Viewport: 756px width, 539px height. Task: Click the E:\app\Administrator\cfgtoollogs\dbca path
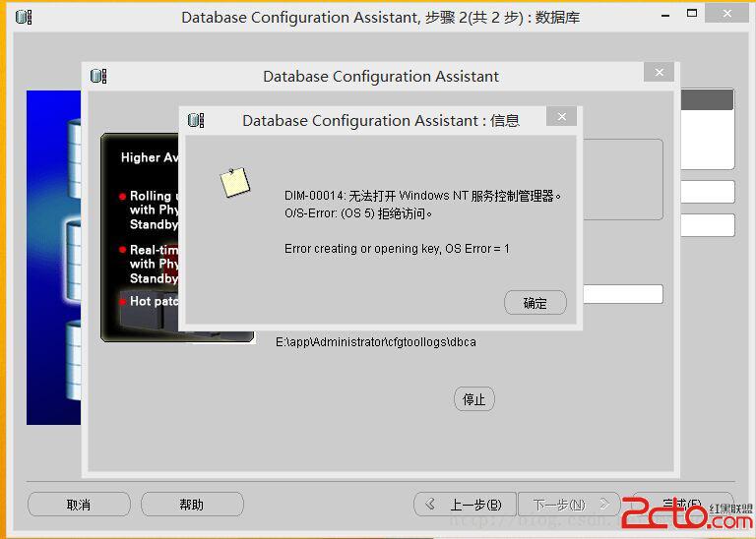[x=376, y=342]
